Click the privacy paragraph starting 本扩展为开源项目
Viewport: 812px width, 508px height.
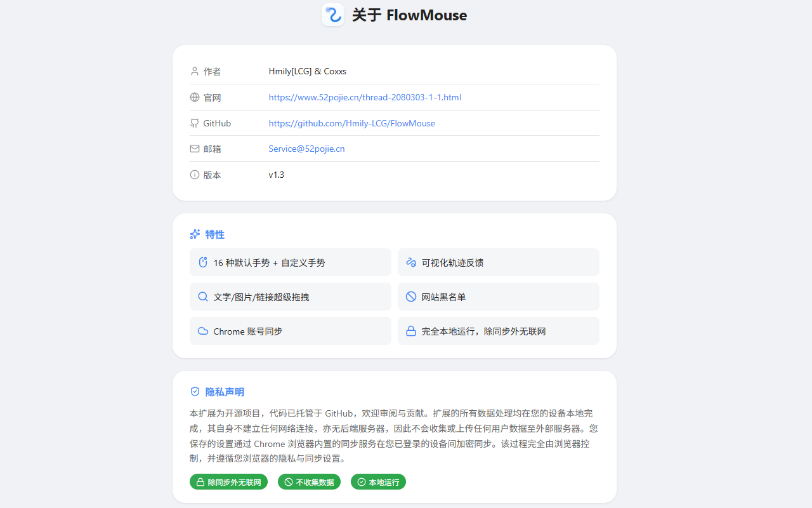(x=394, y=436)
